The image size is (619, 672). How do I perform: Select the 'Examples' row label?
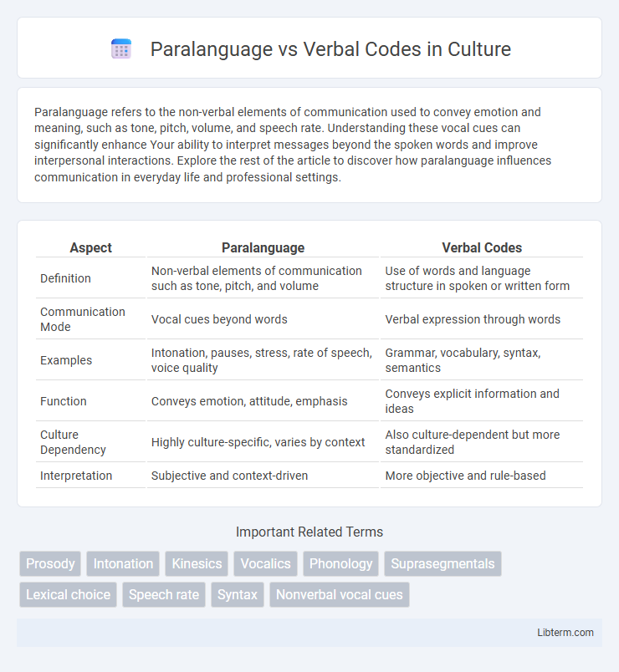tap(66, 360)
